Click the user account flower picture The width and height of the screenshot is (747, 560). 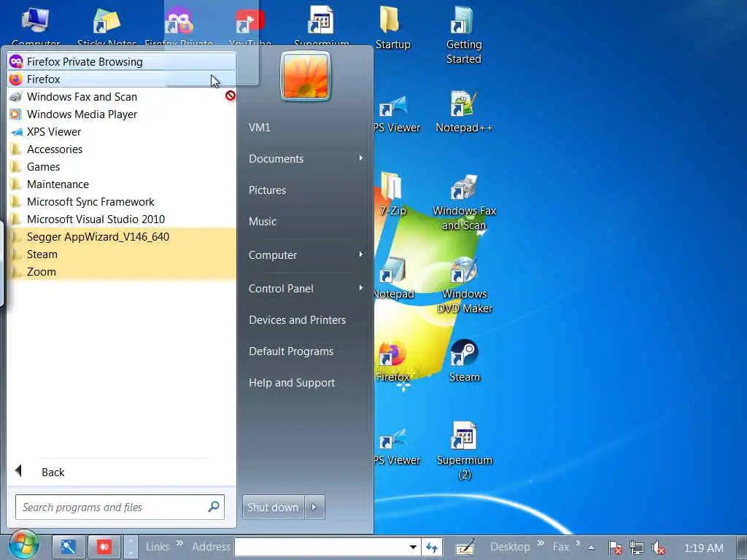(x=306, y=76)
